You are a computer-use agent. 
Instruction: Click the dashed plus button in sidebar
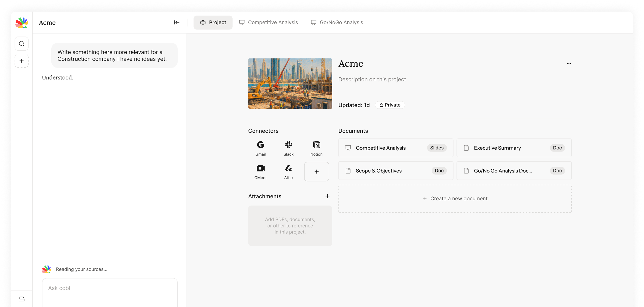click(22, 61)
